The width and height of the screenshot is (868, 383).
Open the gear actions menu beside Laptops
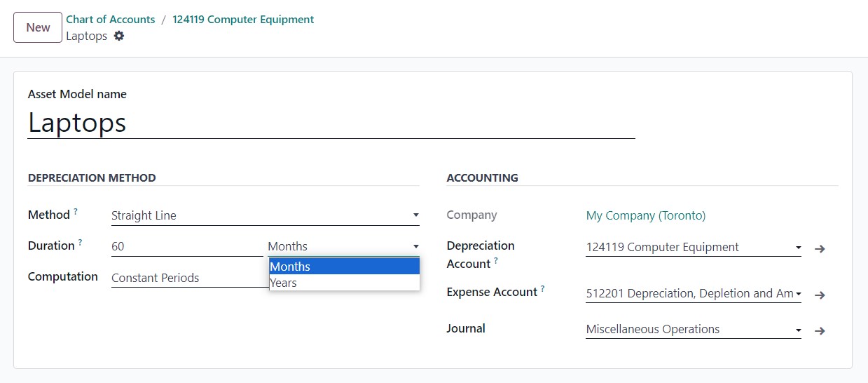pyautogui.click(x=119, y=36)
